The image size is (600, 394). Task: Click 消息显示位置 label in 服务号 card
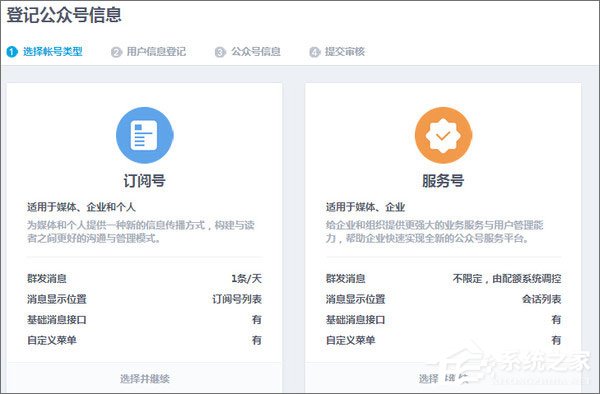pyautogui.click(x=355, y=299)
